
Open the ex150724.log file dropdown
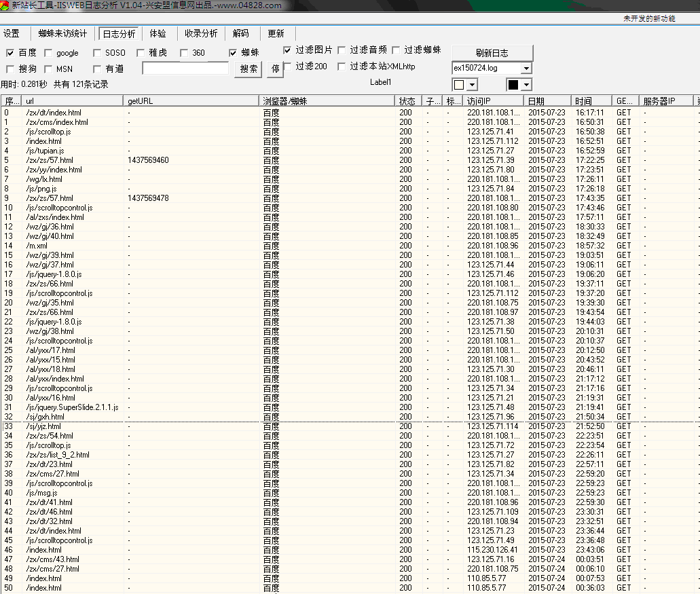(527, 69)
